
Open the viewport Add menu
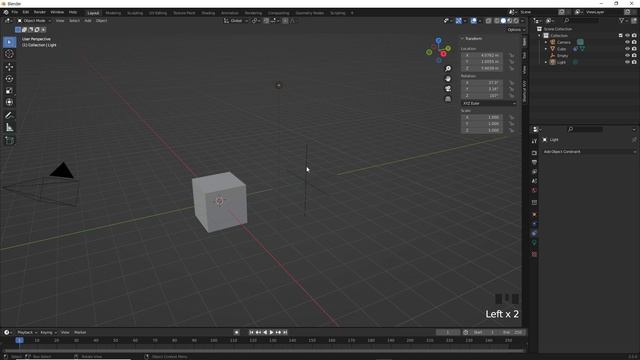coord(88,21)
